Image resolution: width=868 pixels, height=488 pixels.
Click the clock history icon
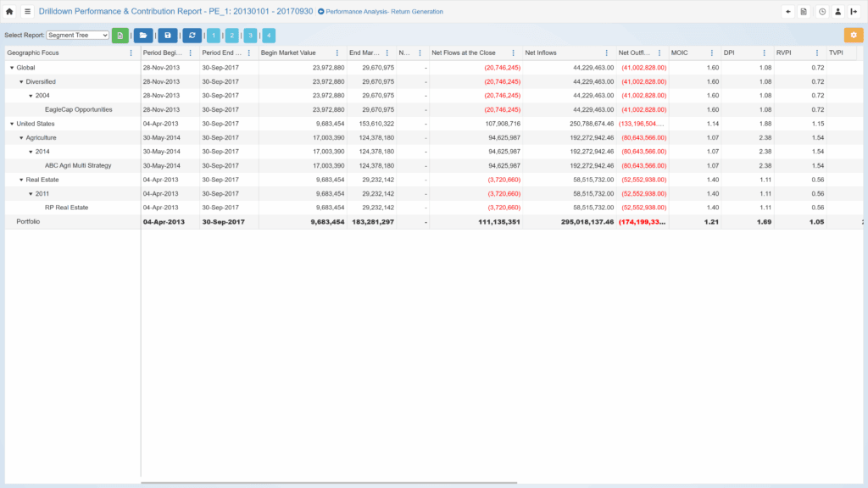pyautogui.click(x=822, y=12)
